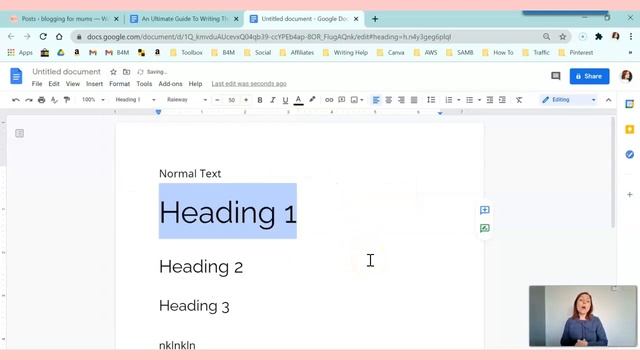Image resolution: width=640 pixels, height=360 pixels.
Task: Open the Editing mode dropdown
Action: click(x=569, y=100)
